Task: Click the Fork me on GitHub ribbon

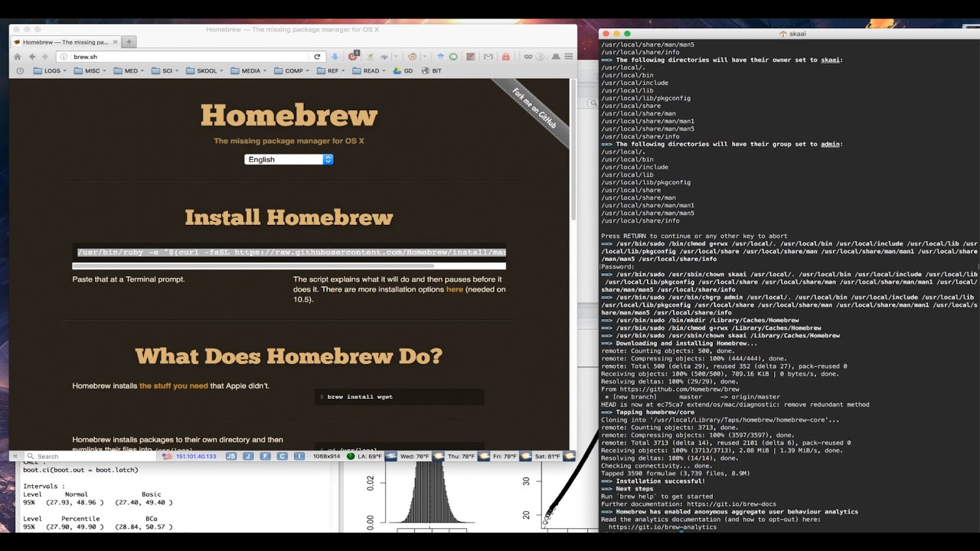Action: (x=534, y=108)
